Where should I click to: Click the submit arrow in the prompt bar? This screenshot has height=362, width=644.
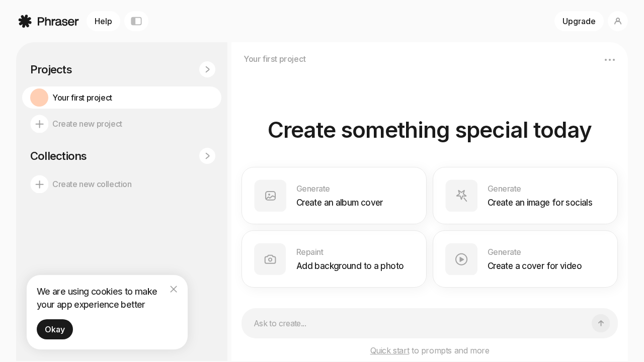[601, 323]
